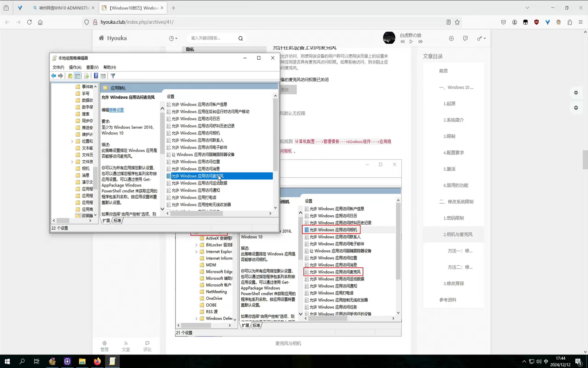
Task: Click the 管理 button at page bottom
Action: (105, 346)
